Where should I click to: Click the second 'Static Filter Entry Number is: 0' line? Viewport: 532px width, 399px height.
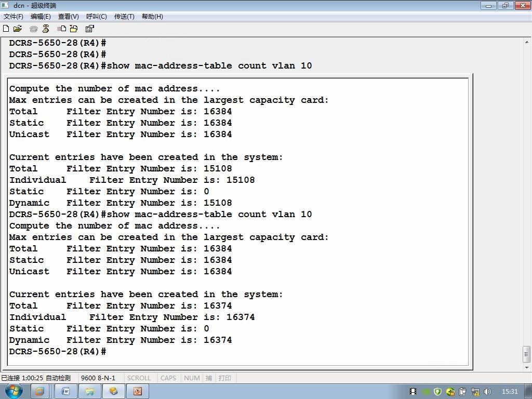coord(109,329)
